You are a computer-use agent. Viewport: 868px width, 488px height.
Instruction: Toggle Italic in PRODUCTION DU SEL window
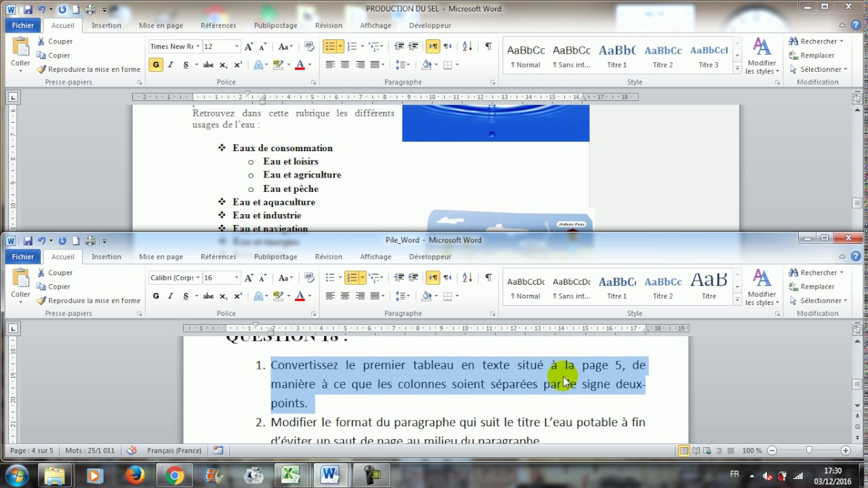coord(170,65)
